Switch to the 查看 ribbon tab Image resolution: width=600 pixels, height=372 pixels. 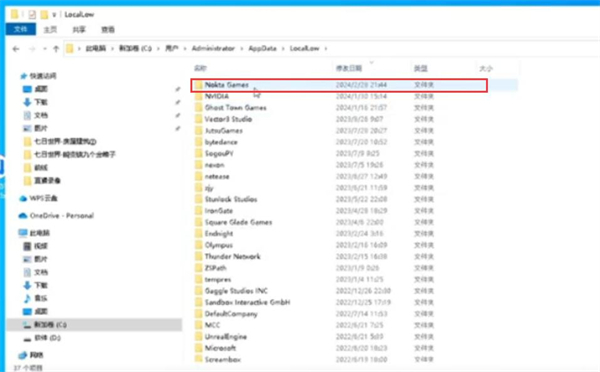pyautogui.click(x=108, y=29)
